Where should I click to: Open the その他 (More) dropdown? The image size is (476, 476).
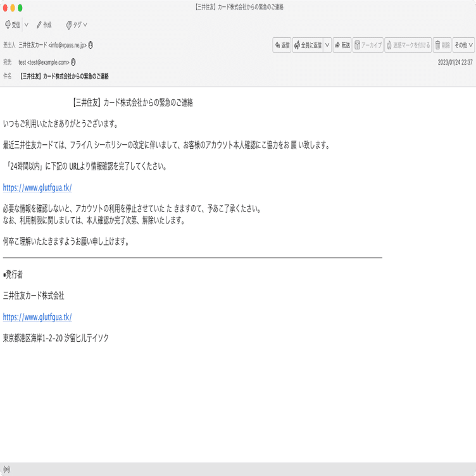pos(463,45)
